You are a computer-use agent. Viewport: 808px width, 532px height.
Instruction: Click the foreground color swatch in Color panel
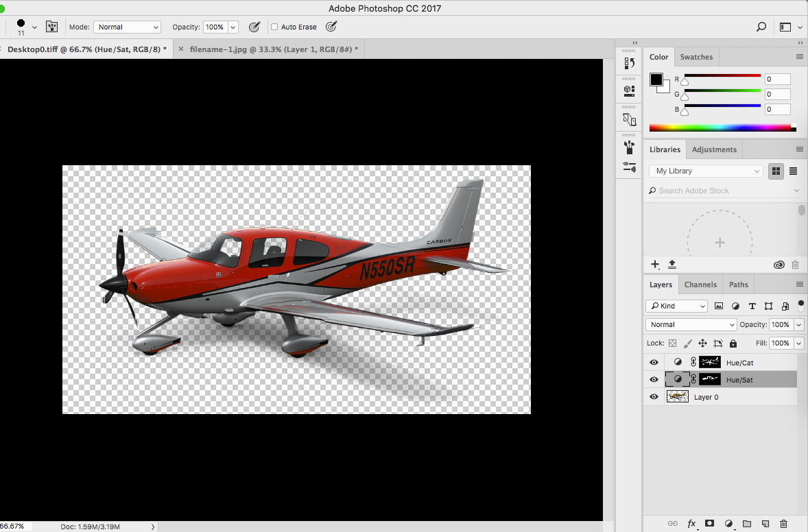656,79
